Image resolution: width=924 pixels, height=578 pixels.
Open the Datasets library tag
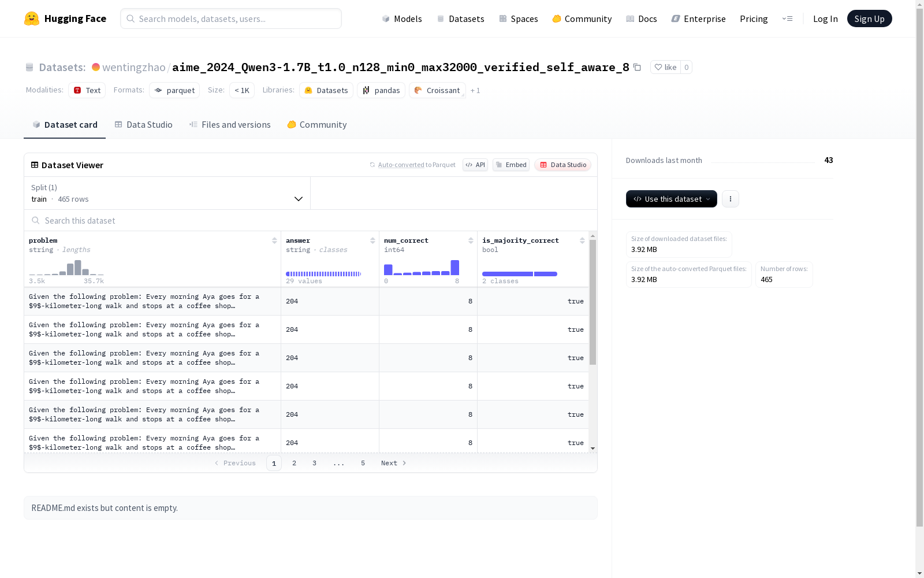(326, 90)
